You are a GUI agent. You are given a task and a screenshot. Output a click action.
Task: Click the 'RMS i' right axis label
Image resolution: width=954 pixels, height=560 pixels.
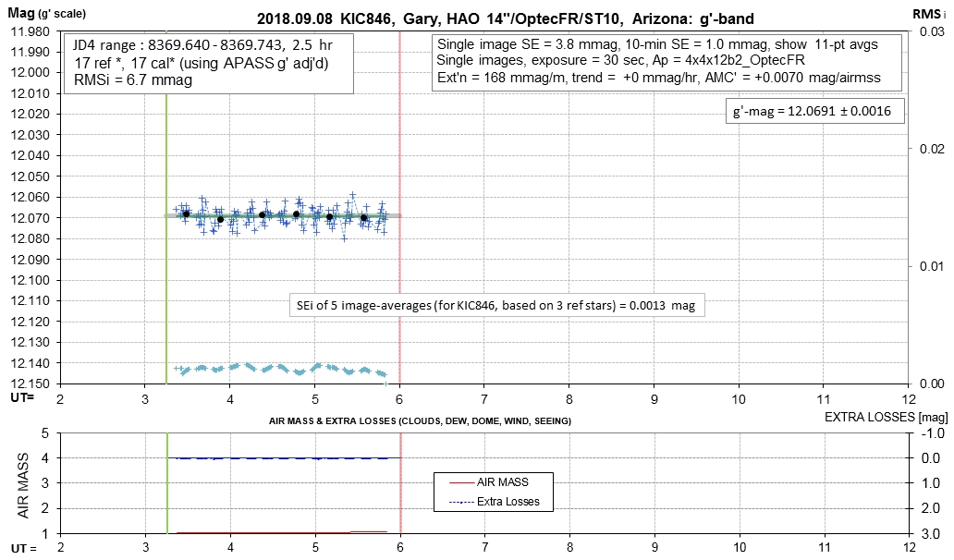[928, 14]
